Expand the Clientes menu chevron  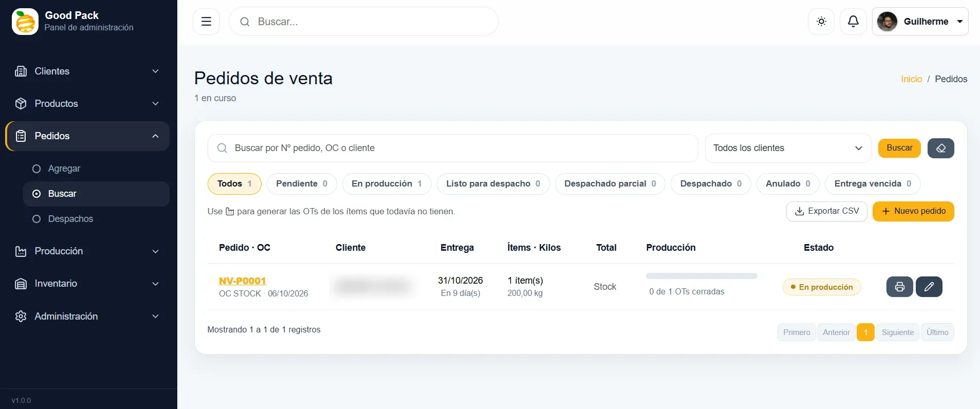click(155, 71)
